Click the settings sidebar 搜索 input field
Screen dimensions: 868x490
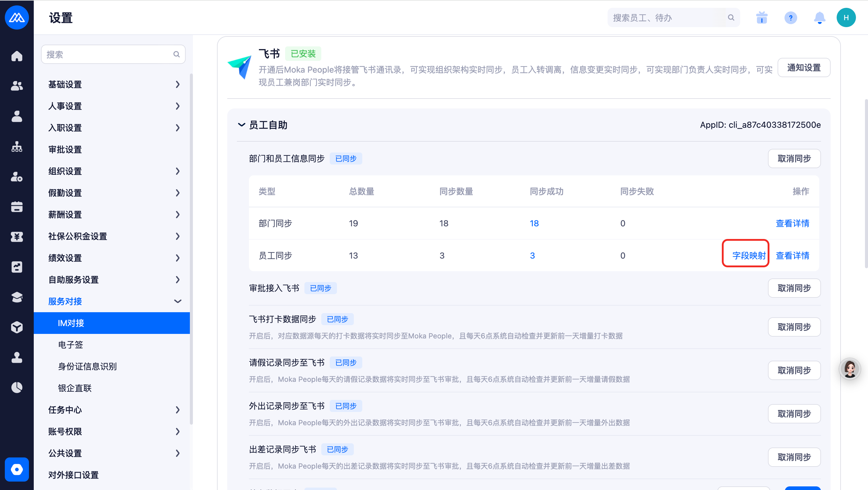coord(108,54)
